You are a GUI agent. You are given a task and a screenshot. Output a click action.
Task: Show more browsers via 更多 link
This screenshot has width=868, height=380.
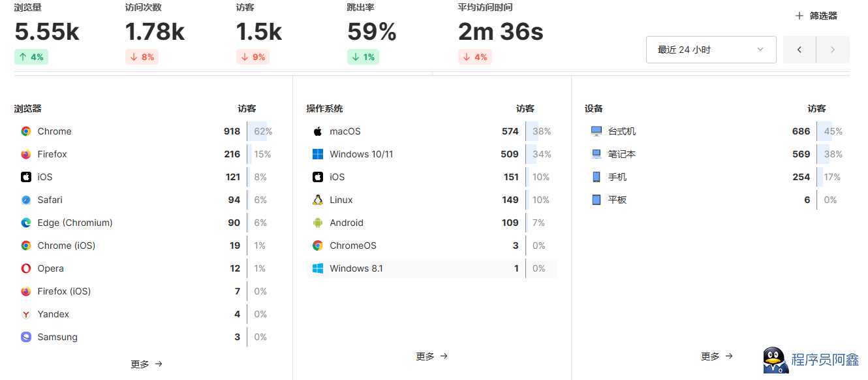146,364
